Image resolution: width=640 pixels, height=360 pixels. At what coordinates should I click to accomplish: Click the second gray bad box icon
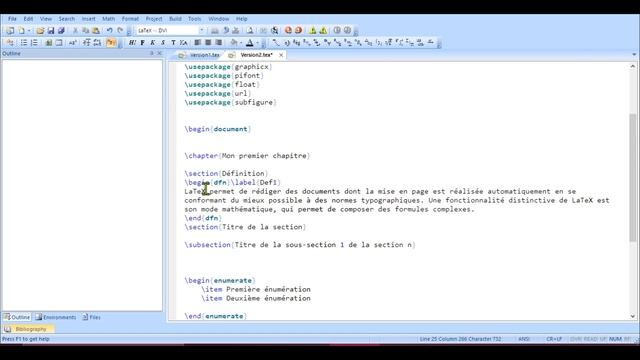point(347,31)
